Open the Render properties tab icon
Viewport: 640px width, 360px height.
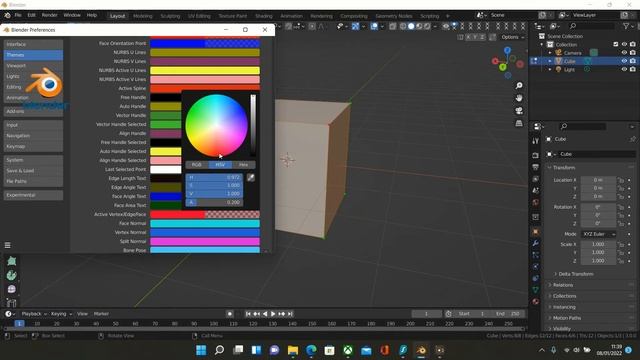click(x=536, y=156)
